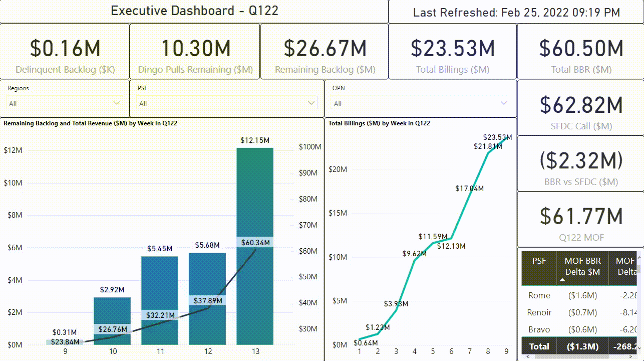Select the Renoir row in the table
The height and width of the screenshot is (361, 644).
pos(539,312)
